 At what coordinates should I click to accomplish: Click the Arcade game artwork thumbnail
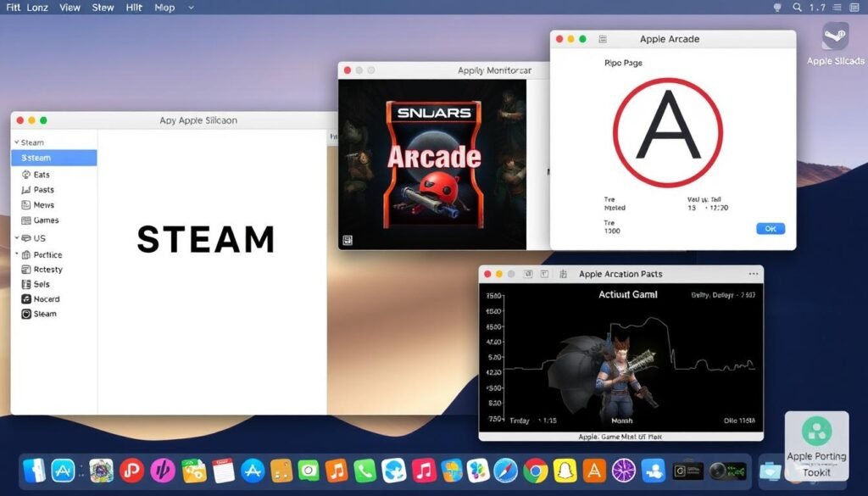pos(432,164)
